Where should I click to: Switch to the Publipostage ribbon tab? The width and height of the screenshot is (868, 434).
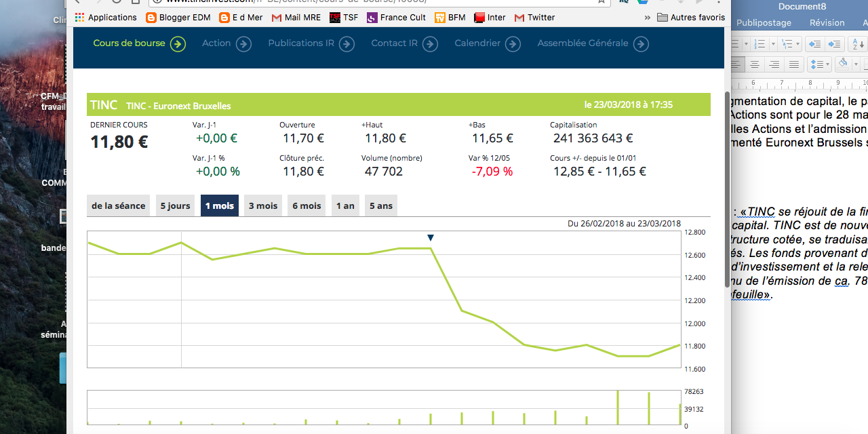764,23
